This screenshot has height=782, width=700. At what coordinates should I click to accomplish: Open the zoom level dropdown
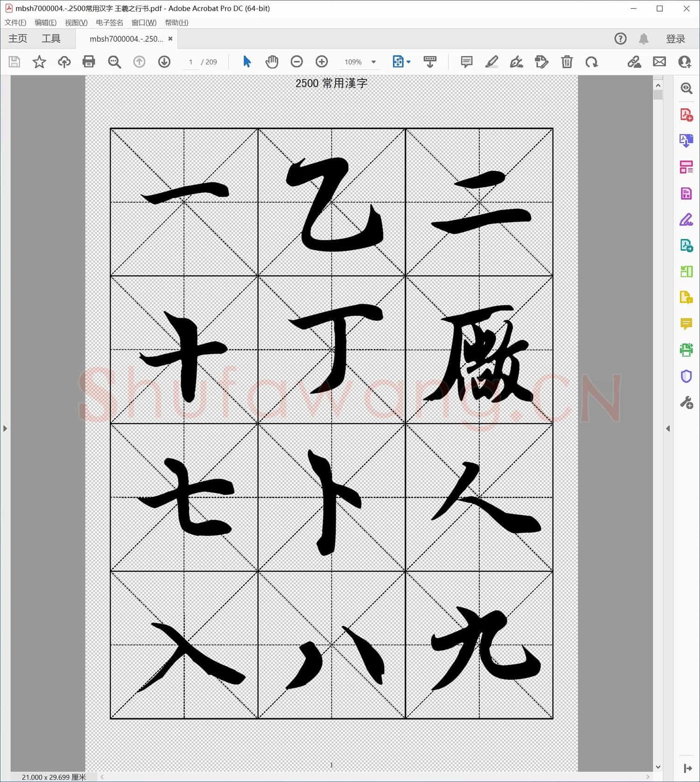tap(373, 62)
